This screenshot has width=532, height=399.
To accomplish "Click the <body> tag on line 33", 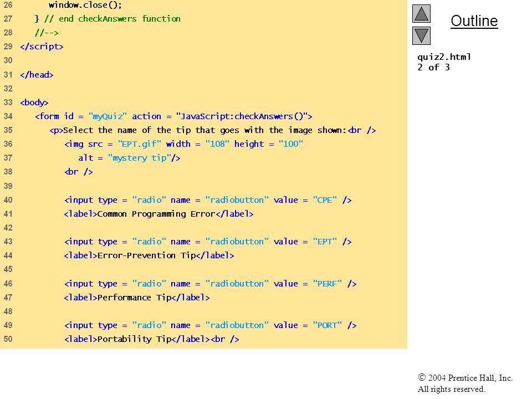I will pyautogui.click(x=34, y=103).
